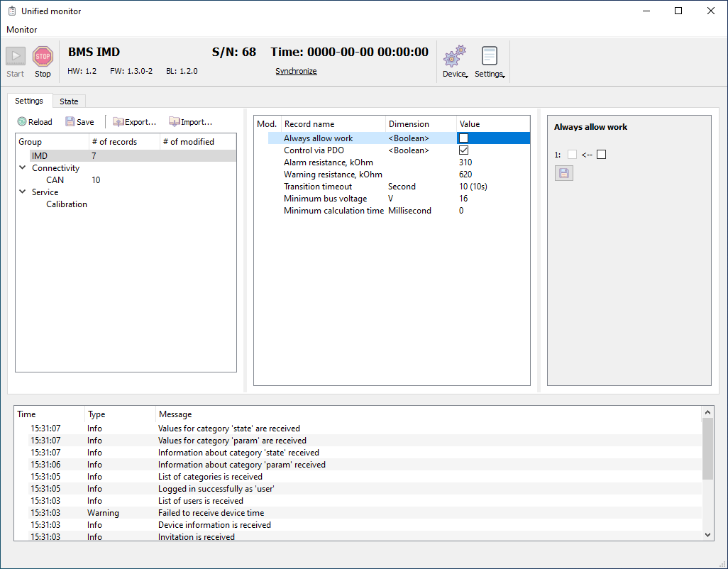Click log scrollbar up arrow
Viewport: 728px width, 569px height.
coord(707,412)
